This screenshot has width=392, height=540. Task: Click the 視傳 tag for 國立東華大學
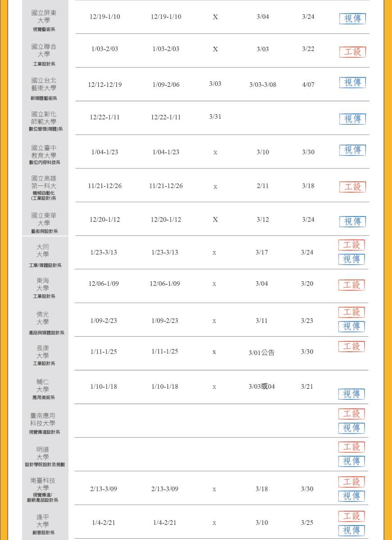(x=352, y=221)
